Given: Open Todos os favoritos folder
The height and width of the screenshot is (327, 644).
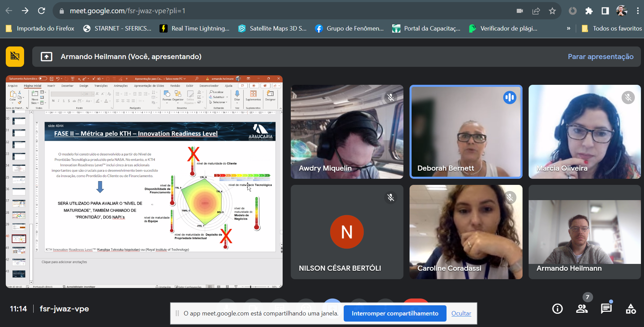Looking at the screenshot, I should [x=611, y=28].
